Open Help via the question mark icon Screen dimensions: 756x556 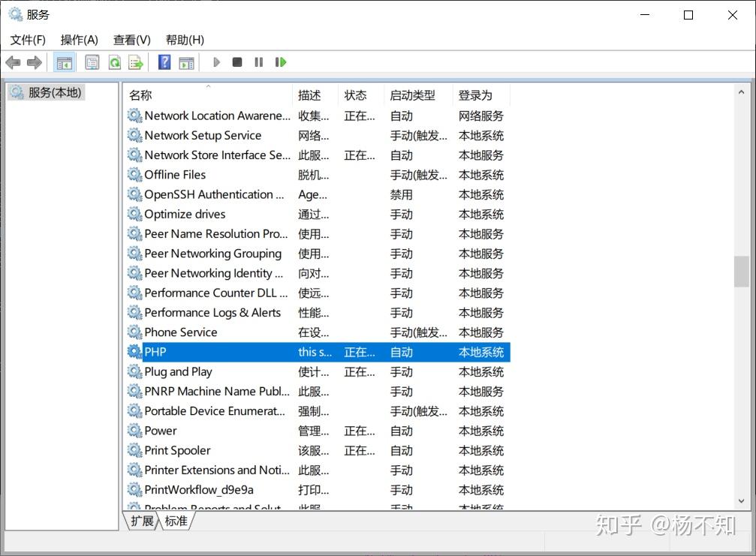[x=164, y=62]
